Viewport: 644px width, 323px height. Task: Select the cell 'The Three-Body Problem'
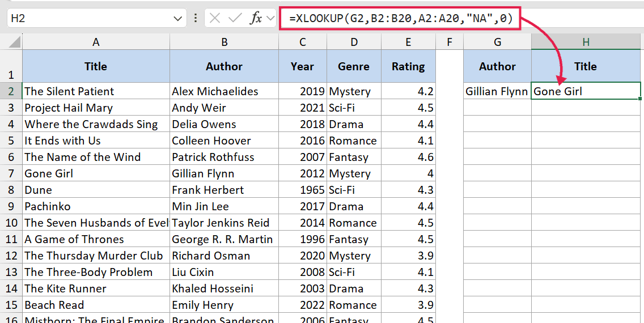point(96,271)
